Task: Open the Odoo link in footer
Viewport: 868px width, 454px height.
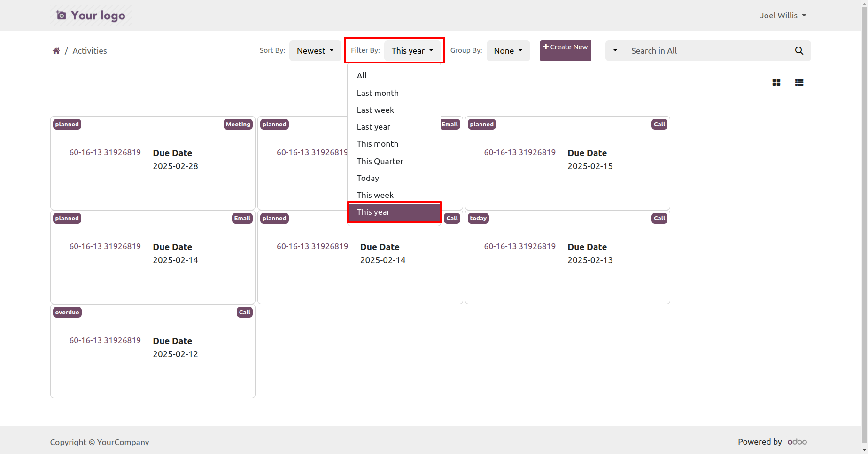Action: point(797,442)
